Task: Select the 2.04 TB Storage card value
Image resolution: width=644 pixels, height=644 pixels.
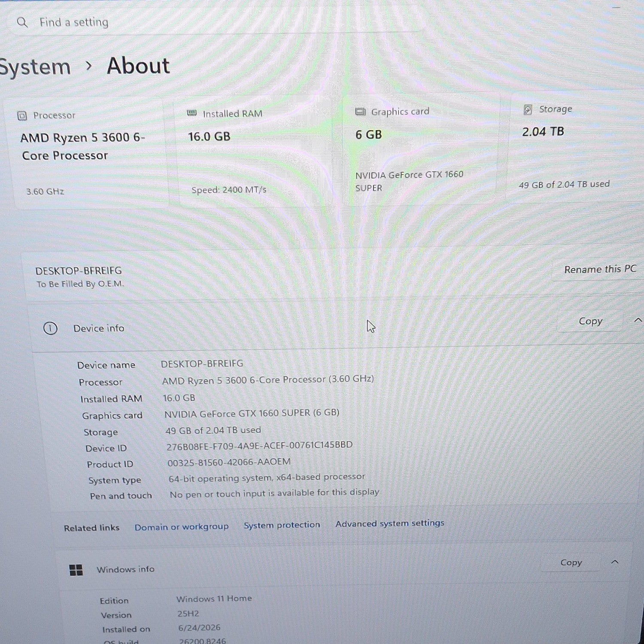Action: (543, 131)
